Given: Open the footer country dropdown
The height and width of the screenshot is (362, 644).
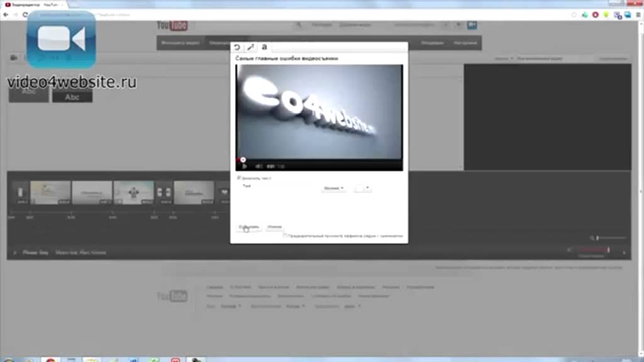Looking at the screenshot, I should pos(296,306).
